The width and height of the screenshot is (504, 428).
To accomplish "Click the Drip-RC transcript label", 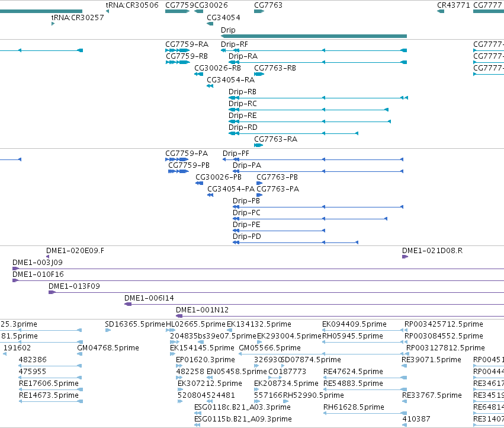I will [243, 104].
